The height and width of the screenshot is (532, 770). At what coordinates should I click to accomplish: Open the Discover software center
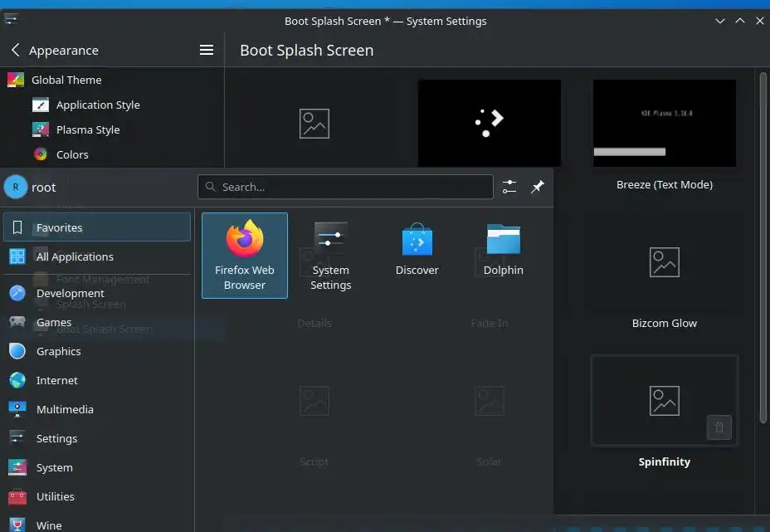click(x=417, y=256)
